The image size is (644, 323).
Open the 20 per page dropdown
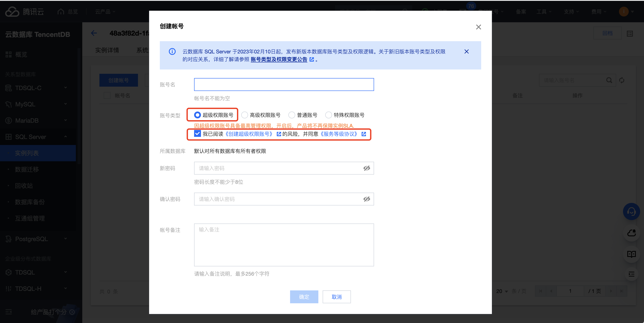click(x=502, y=291)
